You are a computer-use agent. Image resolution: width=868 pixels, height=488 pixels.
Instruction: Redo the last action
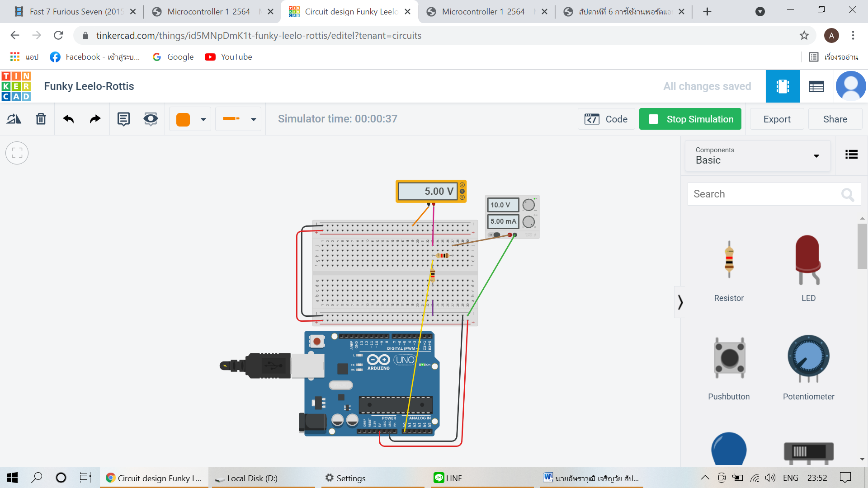95,119
